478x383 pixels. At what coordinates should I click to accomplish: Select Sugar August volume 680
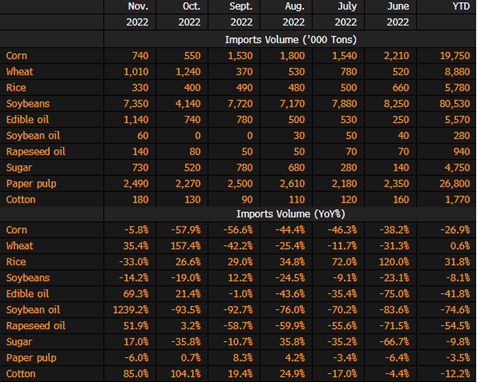coord(296,168)
